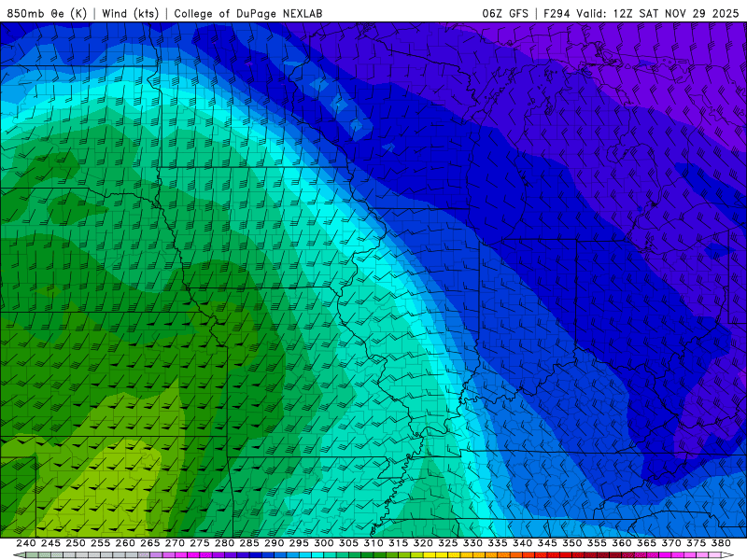Click the 270 value on the color scale
Screen dimensions: 747x560
[x=175, y=543]
